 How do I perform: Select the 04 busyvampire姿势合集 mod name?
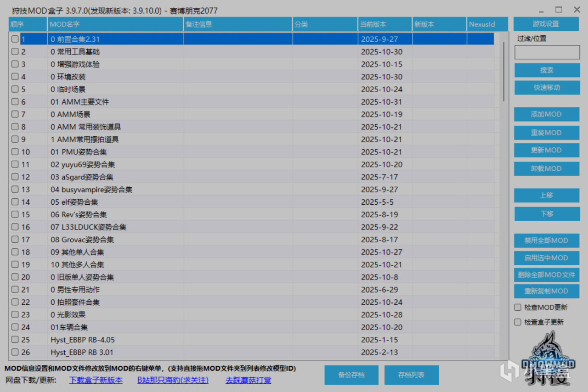[x=91, y=190]
